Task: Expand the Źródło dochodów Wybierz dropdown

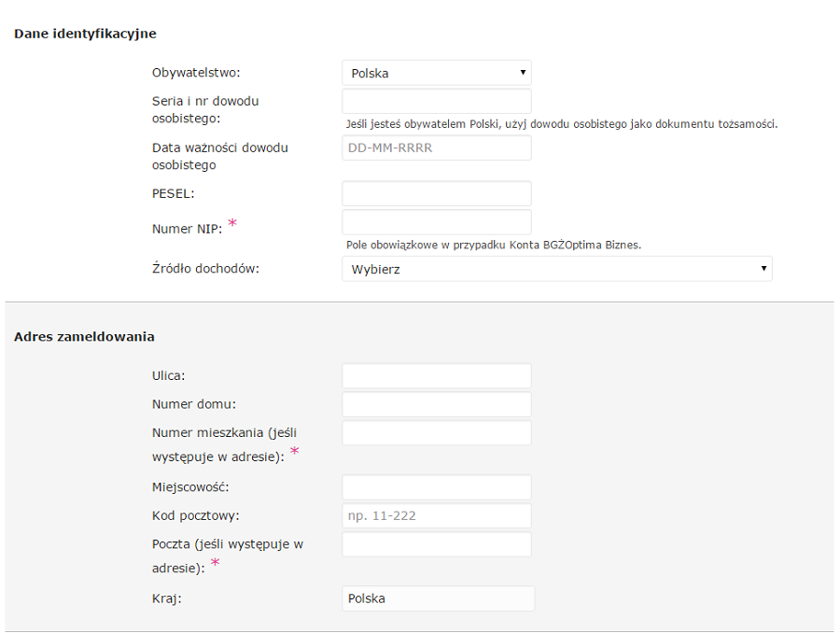Action: coord(557,269)
